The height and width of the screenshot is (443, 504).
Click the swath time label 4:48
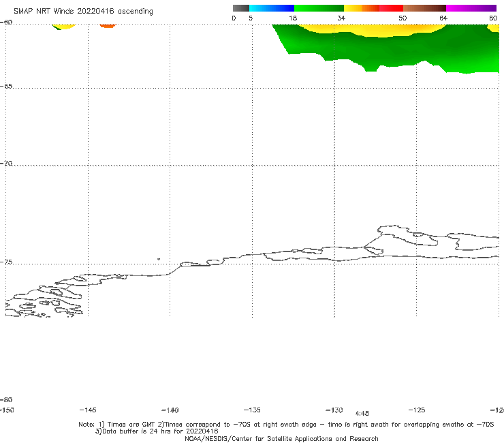[362, 414]
